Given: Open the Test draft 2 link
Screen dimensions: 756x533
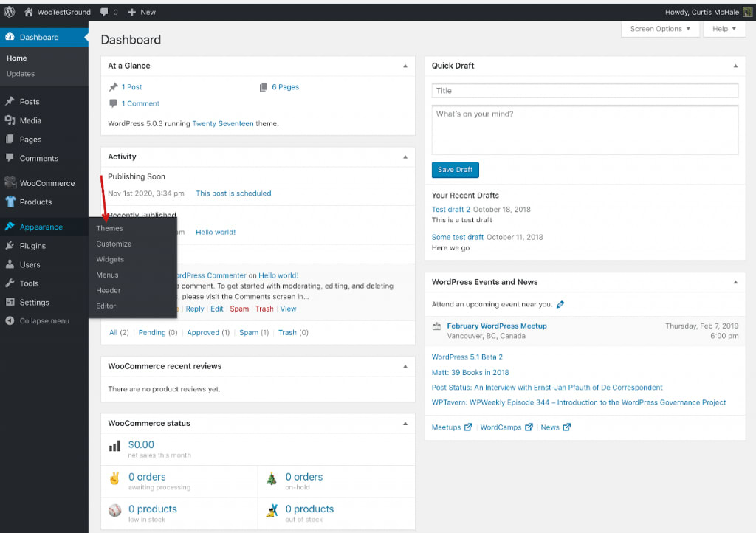Looking at the screenshot, I should 451,209.
